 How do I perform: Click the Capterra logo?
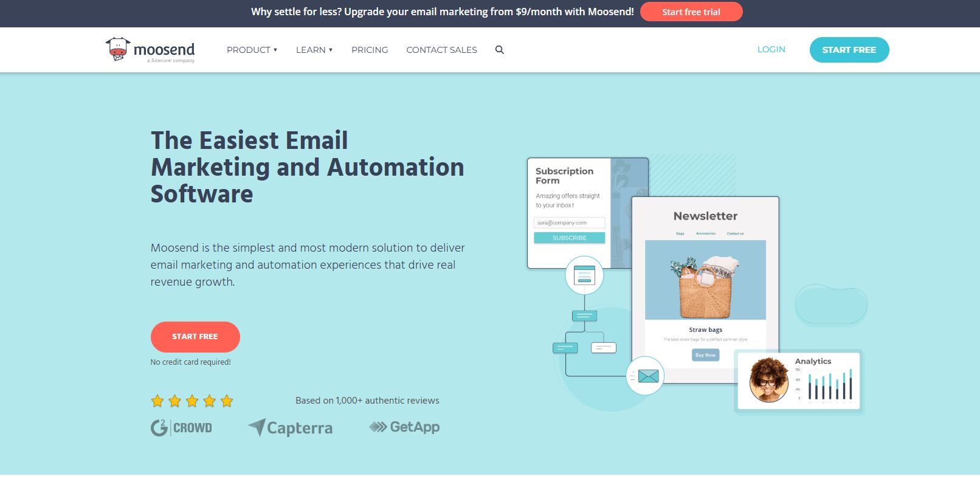click(291, 428)
